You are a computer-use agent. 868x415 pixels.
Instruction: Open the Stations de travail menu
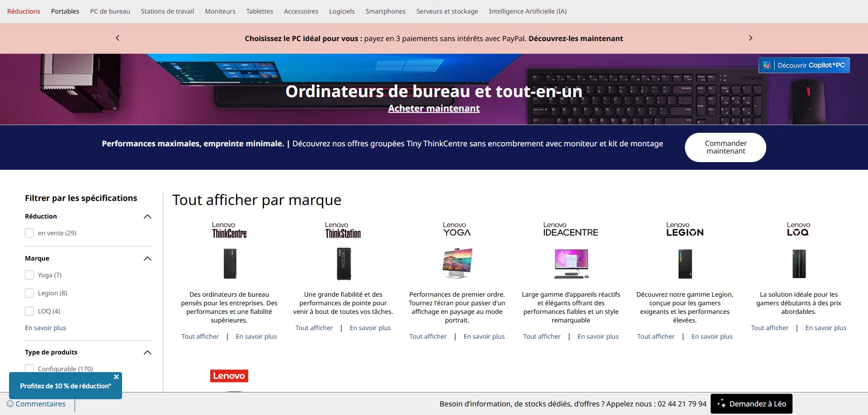coord(167,11)
